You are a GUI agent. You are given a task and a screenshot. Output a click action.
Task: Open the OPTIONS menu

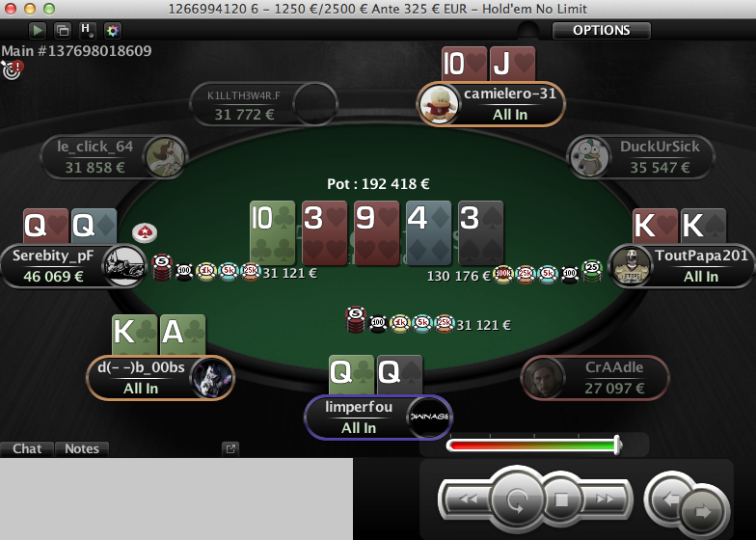(602, 31)
